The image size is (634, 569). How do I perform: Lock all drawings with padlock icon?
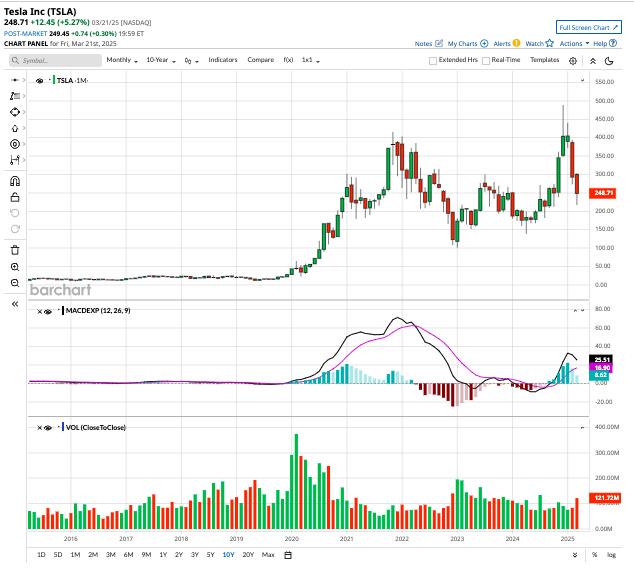click(x=15, y=197)
